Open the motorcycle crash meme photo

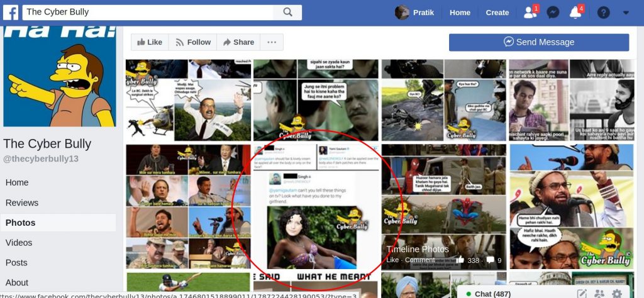click(x=444, y=100)
